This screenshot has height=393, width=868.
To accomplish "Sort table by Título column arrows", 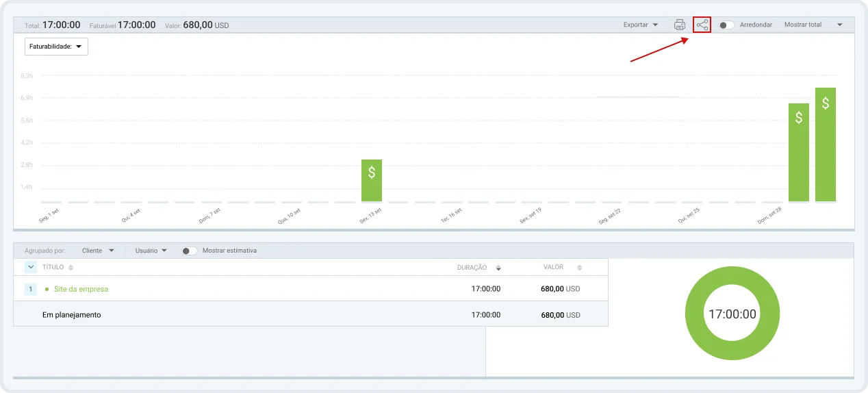I will (71, 268).
